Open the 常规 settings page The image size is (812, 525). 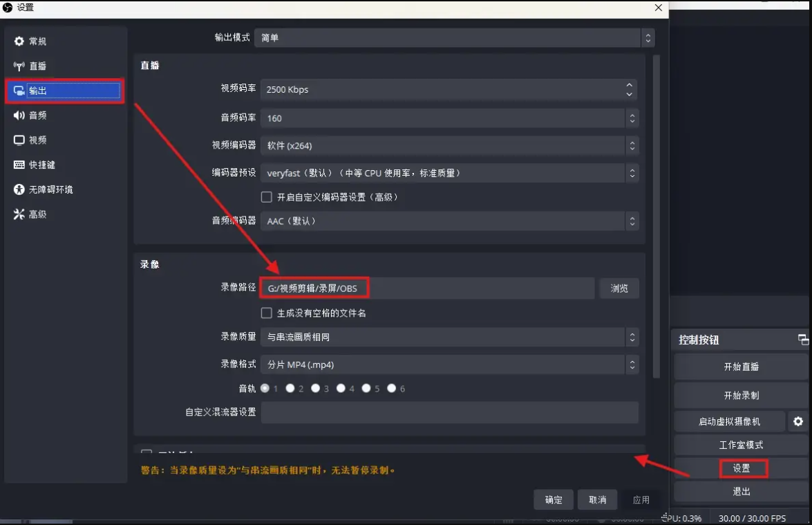click(65, 41)
